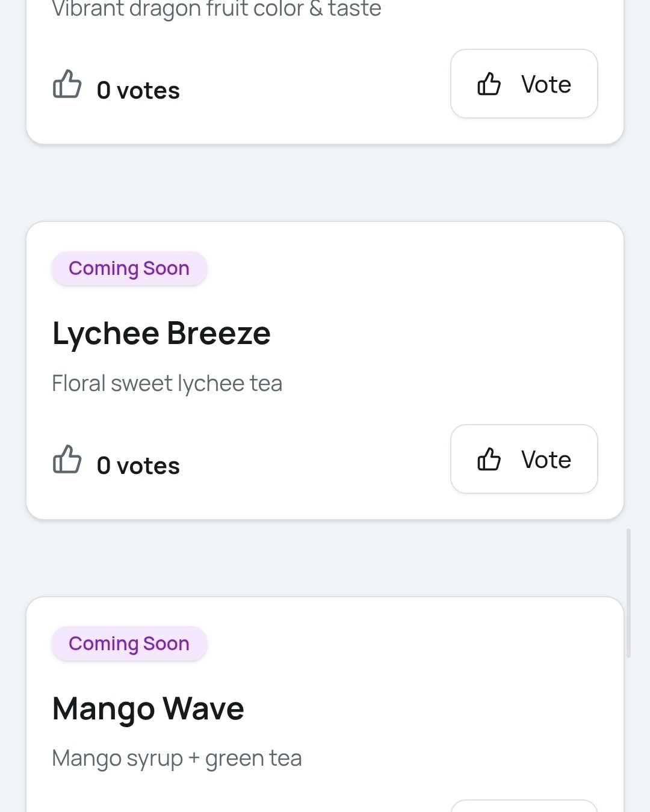The image size is (650, 812).
Task: Click thumbs-up icon beside dragon fruit vote count
Action: coord(67,84)
